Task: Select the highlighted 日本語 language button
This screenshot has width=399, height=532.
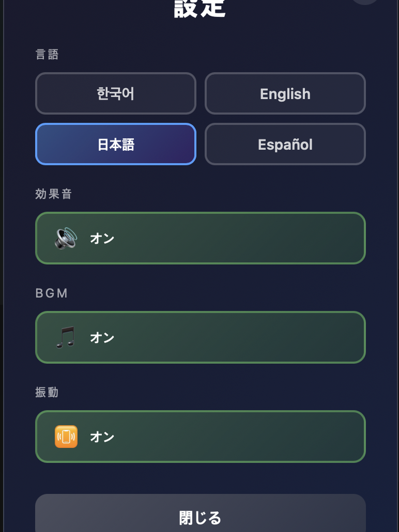Action: pyautogui.click(x=116, y=144)
